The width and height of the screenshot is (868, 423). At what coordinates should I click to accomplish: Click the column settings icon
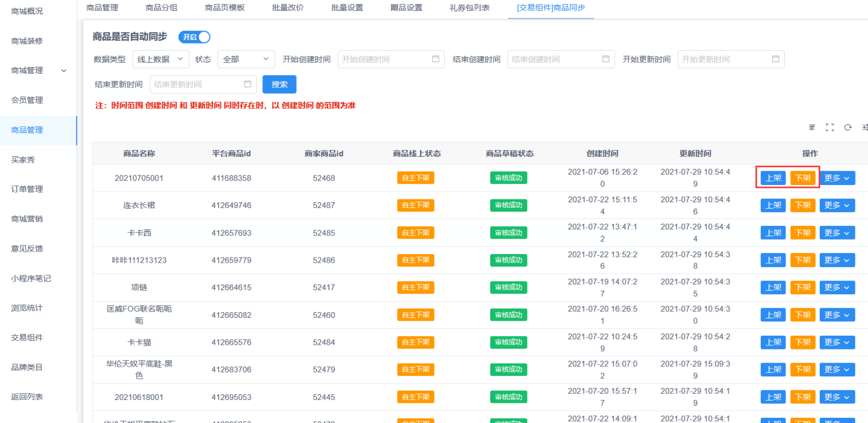[x=865, y=128]
